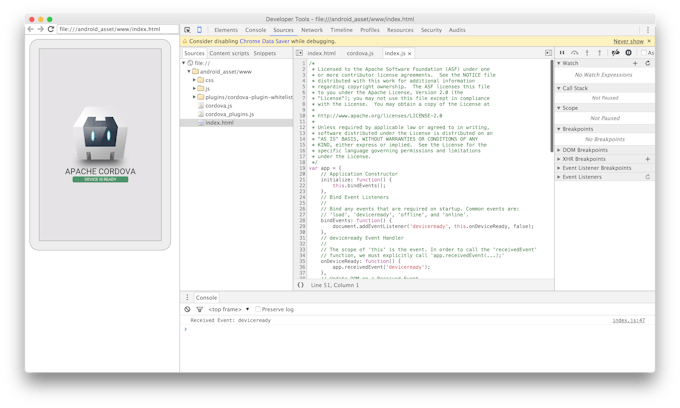Expand the XHR Breakpoints section

click(559, 159)
